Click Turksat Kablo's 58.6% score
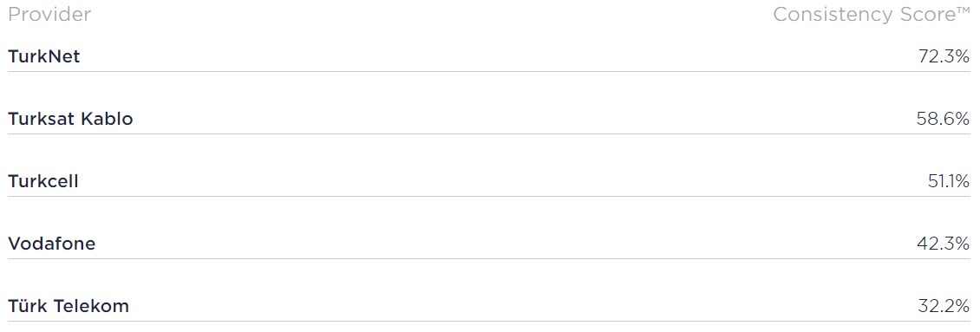This screenshot has width=980, height=332. (943, 120)
